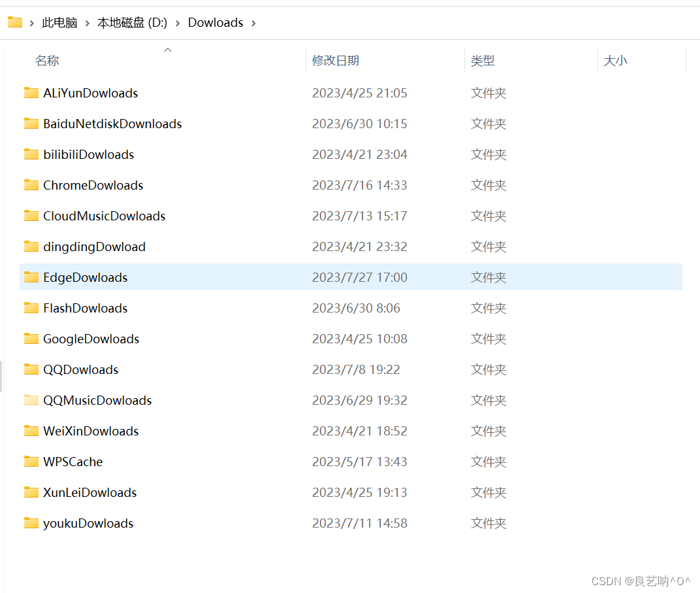The height and width of the screenshot is (593, 700).
Task: Open the folder icon in the address bar
Action: point(14,22)
